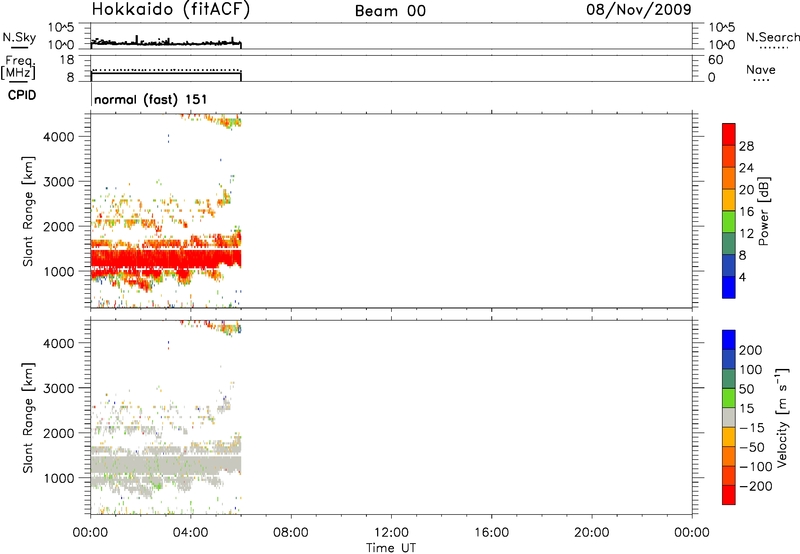Select the 'Velocity [m s-1]' colorbar title

pos(782,417)
